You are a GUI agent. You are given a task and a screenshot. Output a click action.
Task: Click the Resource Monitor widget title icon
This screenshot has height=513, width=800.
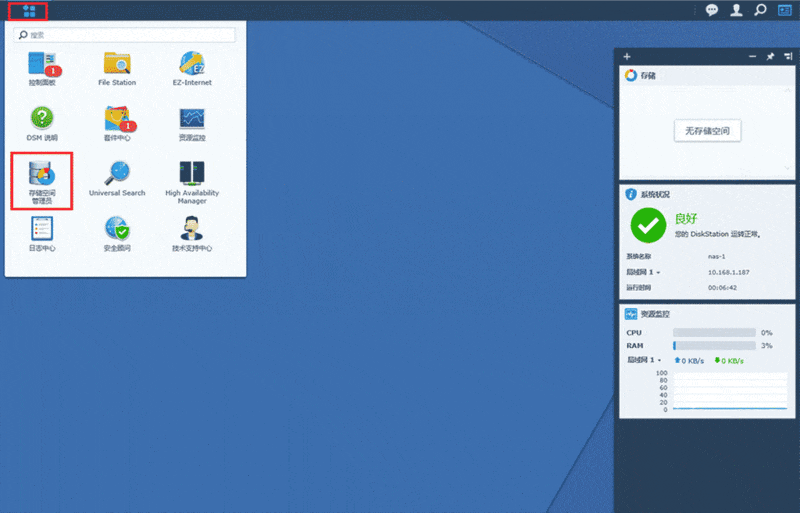click(x=631, y=314)
